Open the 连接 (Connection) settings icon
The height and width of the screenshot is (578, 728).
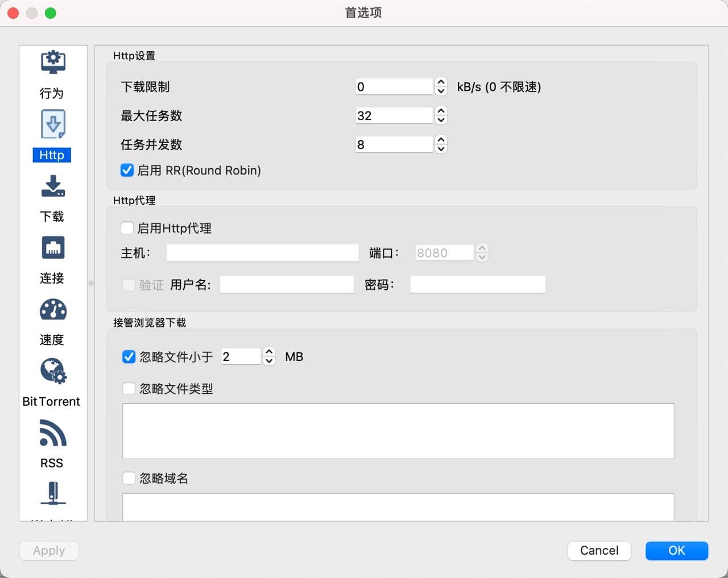pyautogui.click(x=53, y=248)
